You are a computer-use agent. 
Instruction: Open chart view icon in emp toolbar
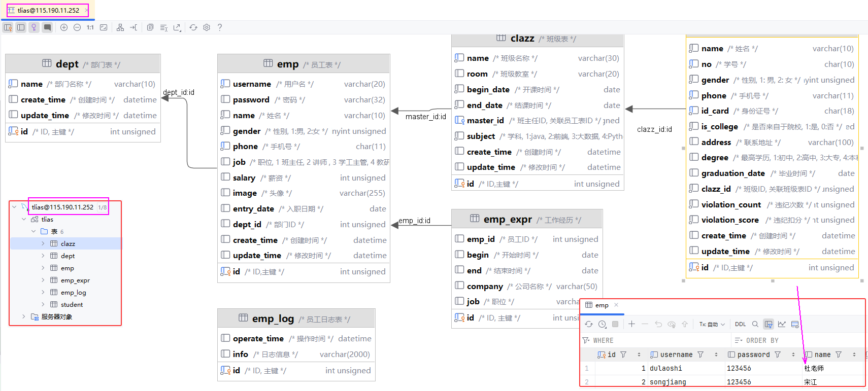pyautogui.click(x=782, y=324)
